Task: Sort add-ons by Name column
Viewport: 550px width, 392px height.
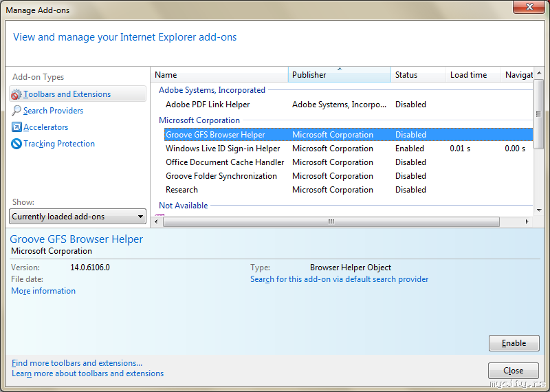Action: pos(219,75)
